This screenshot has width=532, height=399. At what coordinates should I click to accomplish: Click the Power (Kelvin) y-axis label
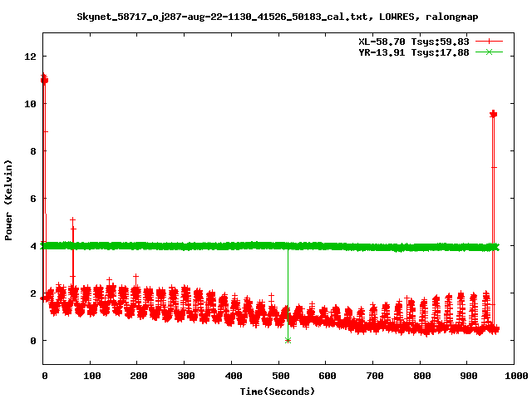coord(8,200)
